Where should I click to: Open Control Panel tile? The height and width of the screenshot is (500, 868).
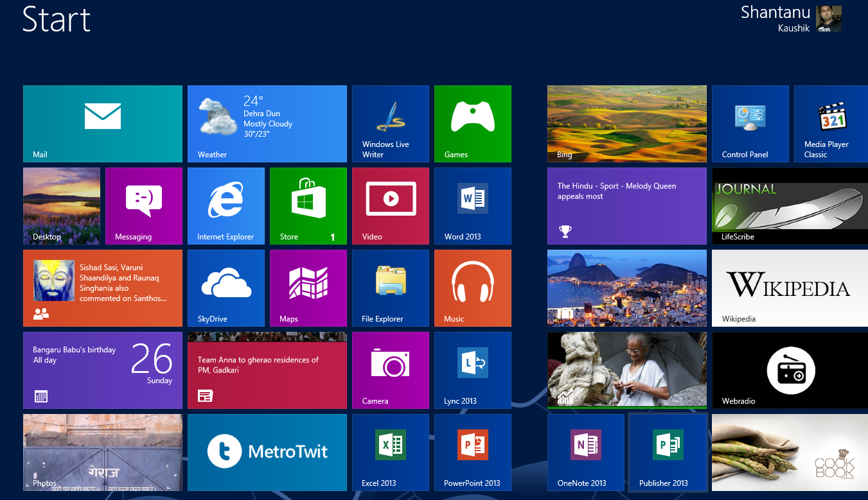coord(750,124)
